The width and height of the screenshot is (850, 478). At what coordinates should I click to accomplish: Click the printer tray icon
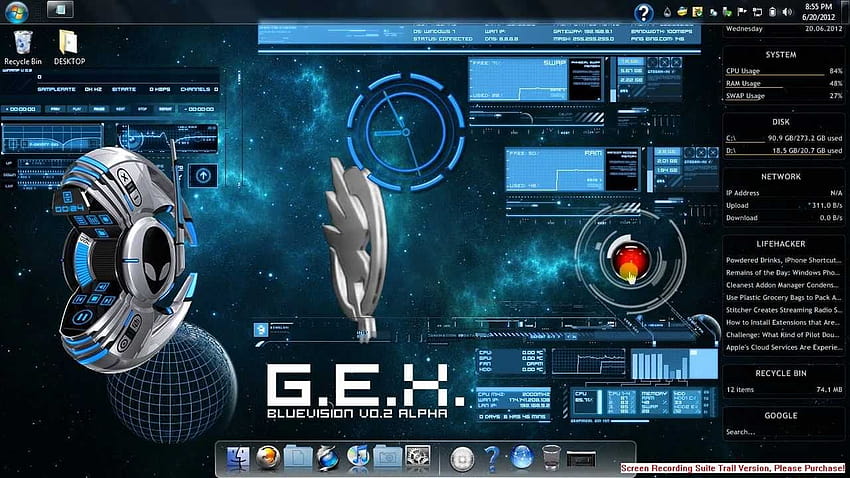point(682,12)
